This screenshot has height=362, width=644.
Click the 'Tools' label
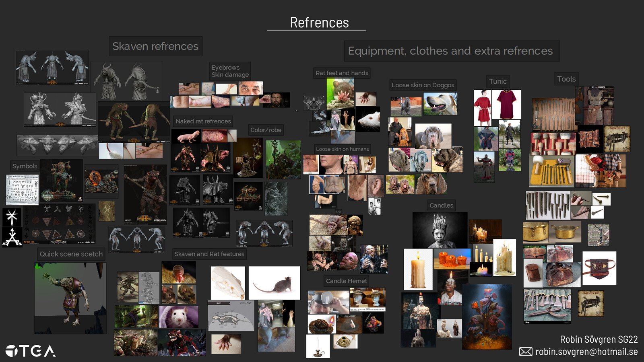(566, 79)
